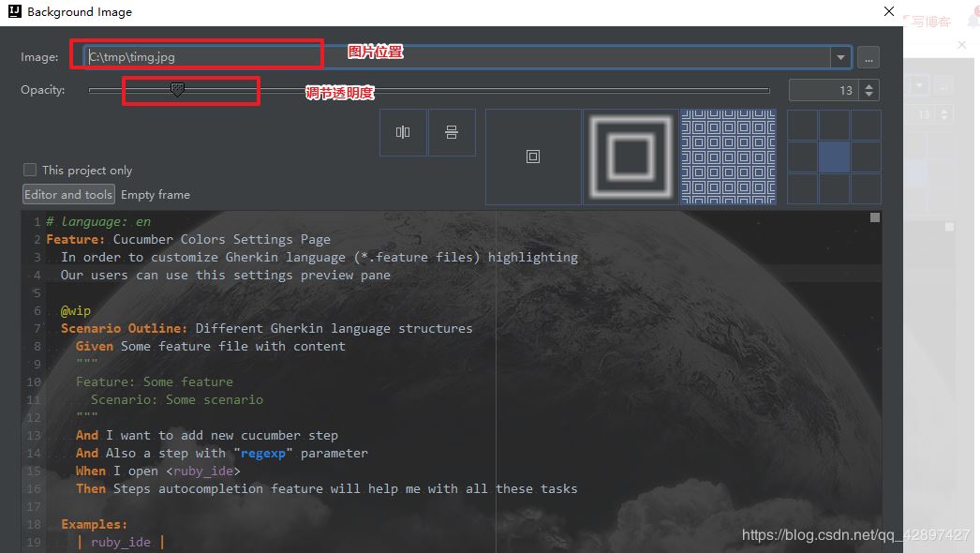Image resolution: width=980 pixels, height=553 pixels.
Task: Click the flip horizontally icon
Action: tap(403, 132)
